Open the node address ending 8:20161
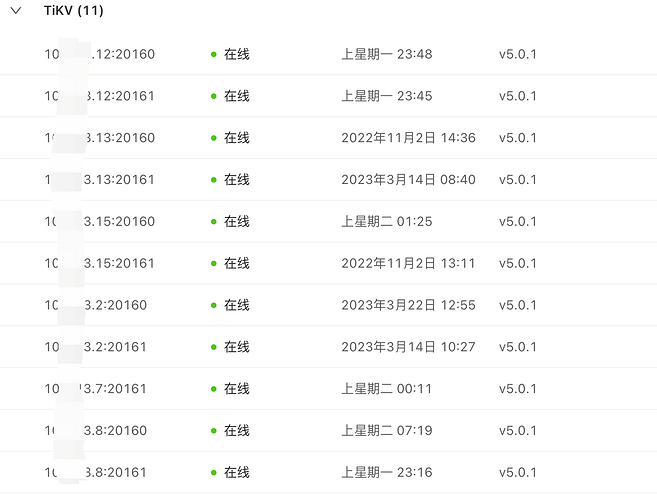657x500 pixels. 100,472
